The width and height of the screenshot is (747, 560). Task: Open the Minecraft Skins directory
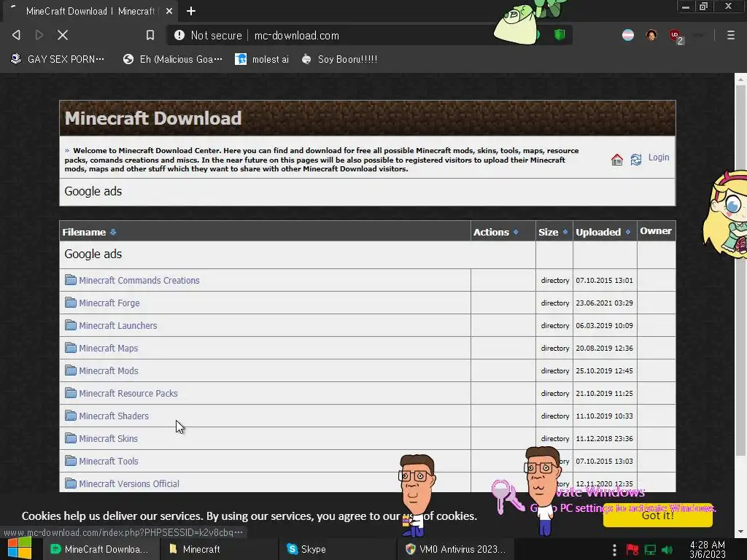108,438
